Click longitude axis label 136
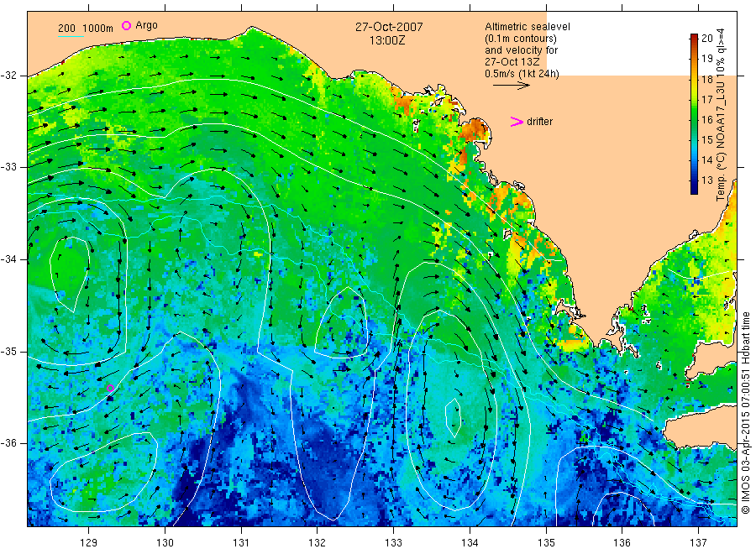This screenshot has width=756, height=554. tap(622, 543)
